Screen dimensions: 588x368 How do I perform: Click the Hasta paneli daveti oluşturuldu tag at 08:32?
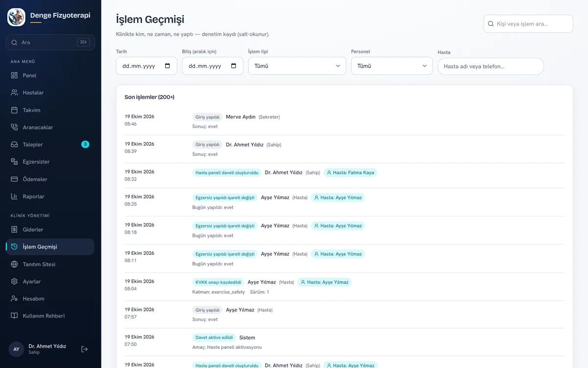click(227, 173)
